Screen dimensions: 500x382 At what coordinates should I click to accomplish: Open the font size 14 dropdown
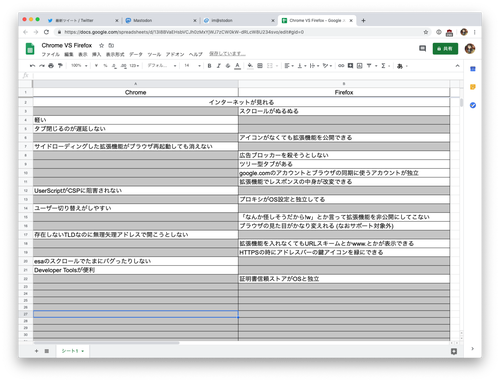192,66
